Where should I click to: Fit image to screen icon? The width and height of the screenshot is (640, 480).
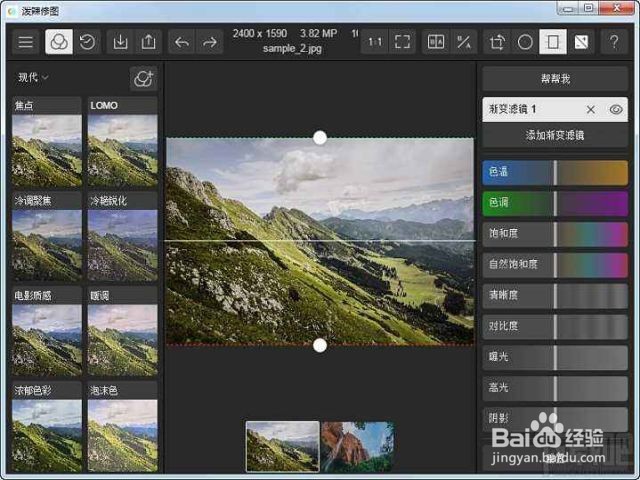pos(402,42)
